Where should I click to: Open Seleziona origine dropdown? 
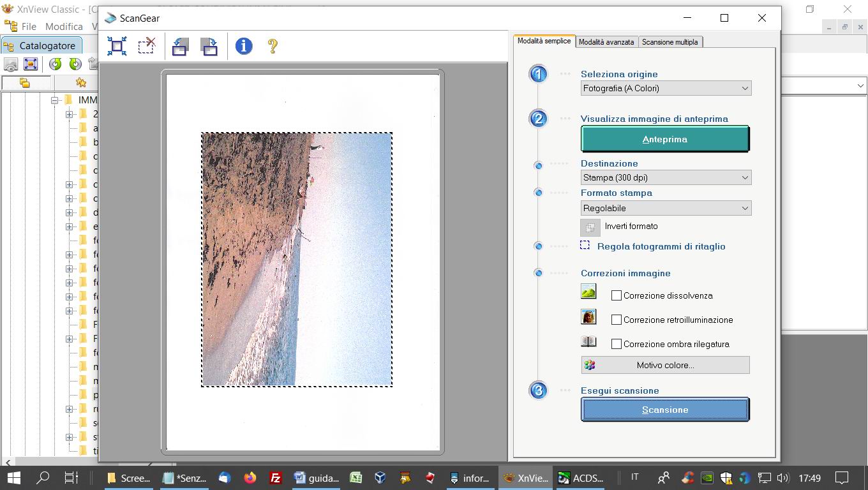click(x=666, y=89)
